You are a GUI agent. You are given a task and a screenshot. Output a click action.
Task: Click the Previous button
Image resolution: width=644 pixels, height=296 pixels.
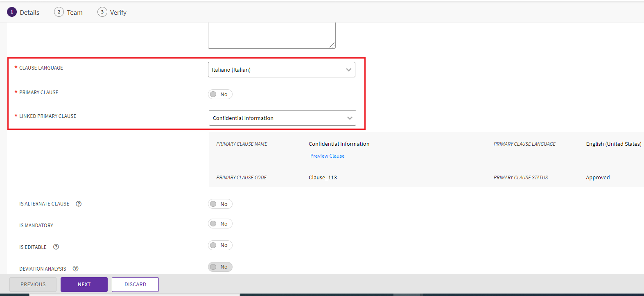coord(33,285)
